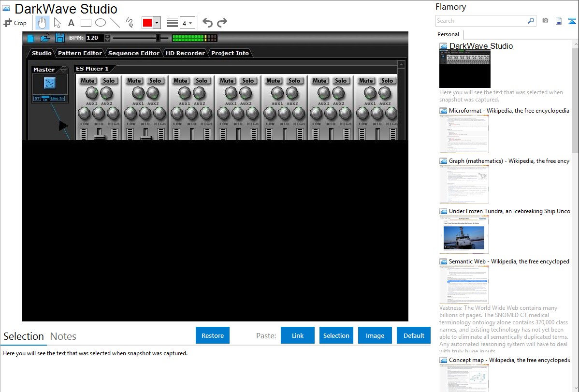
Task: Click the floppy disk save icon
Action: [x=59, y=38]
